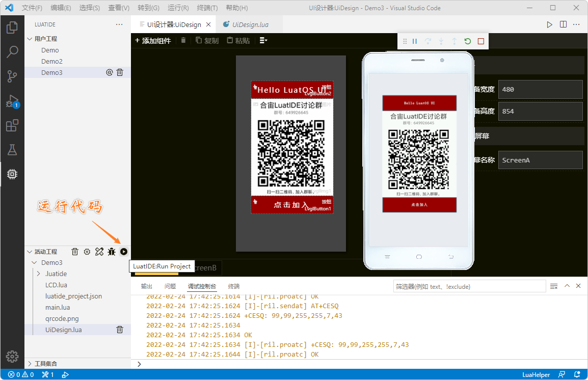Restart the debug session

point(468,41)
